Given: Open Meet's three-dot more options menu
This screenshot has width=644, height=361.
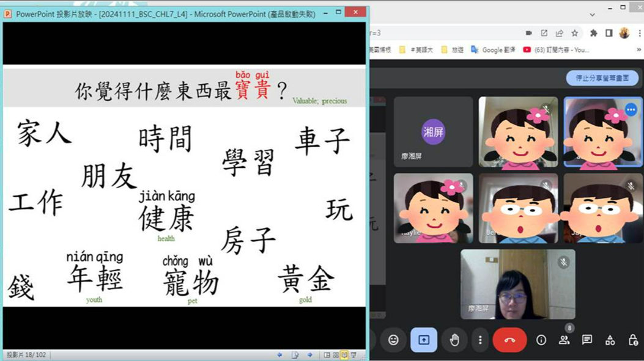Looking at the screenshot, I should pos(481,340).
